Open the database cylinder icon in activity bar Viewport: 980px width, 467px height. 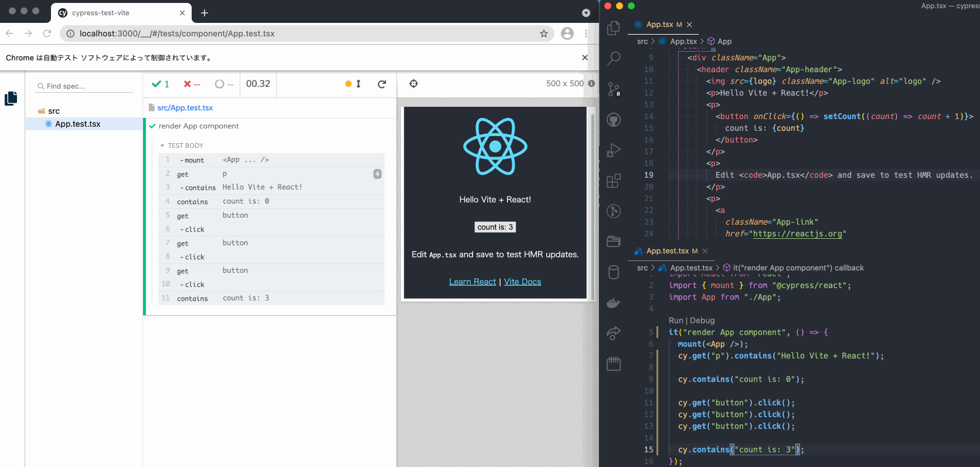[x=614, y=272]
